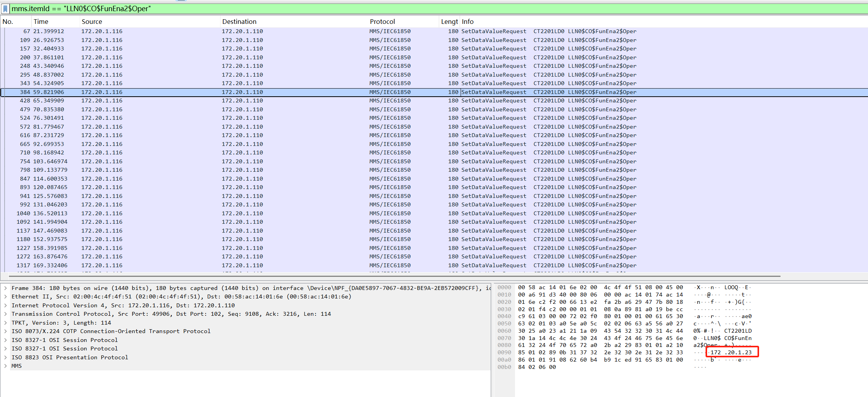Click ASCII text 'LOOQ' in hex pane
The height and width of the screenshot is (397, 868).
pyautogui.click(x=731, y=287)
